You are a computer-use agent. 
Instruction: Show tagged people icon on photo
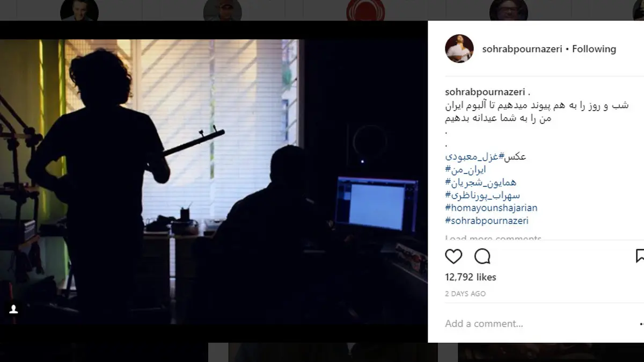(x=13, y=309)
